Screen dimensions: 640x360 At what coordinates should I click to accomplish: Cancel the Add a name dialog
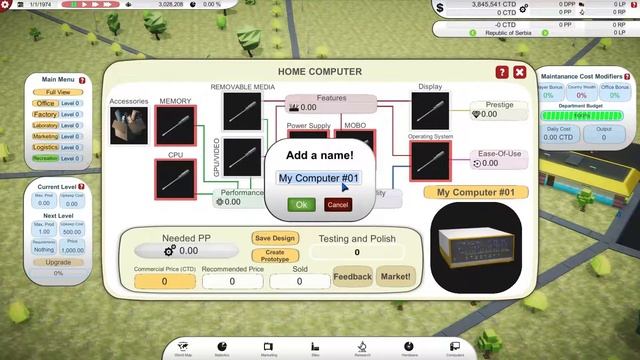338,204
